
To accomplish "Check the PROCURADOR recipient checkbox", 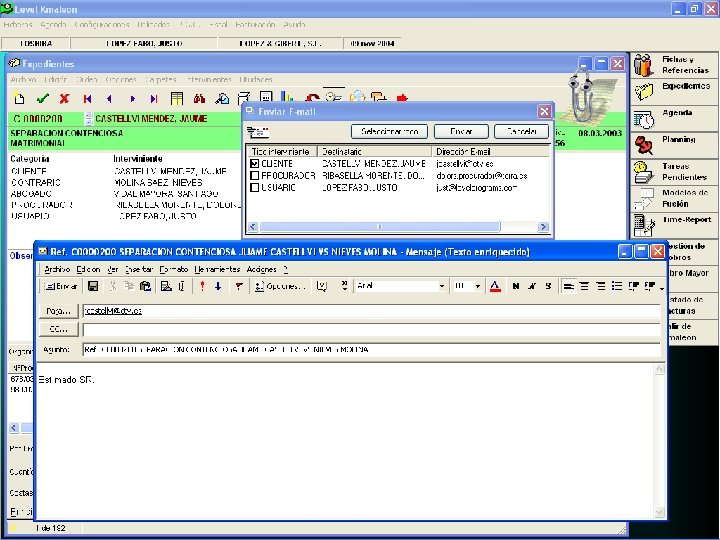I will (254, 175).
